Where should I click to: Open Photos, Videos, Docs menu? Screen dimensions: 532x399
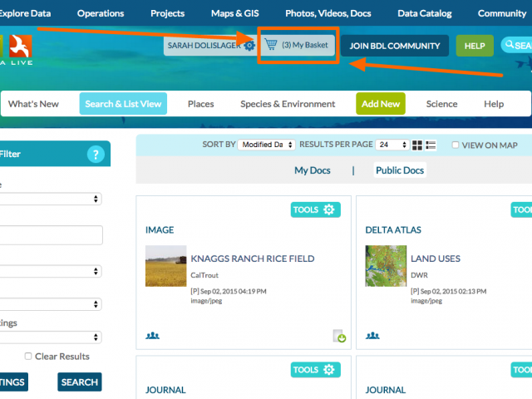point(328,13)
